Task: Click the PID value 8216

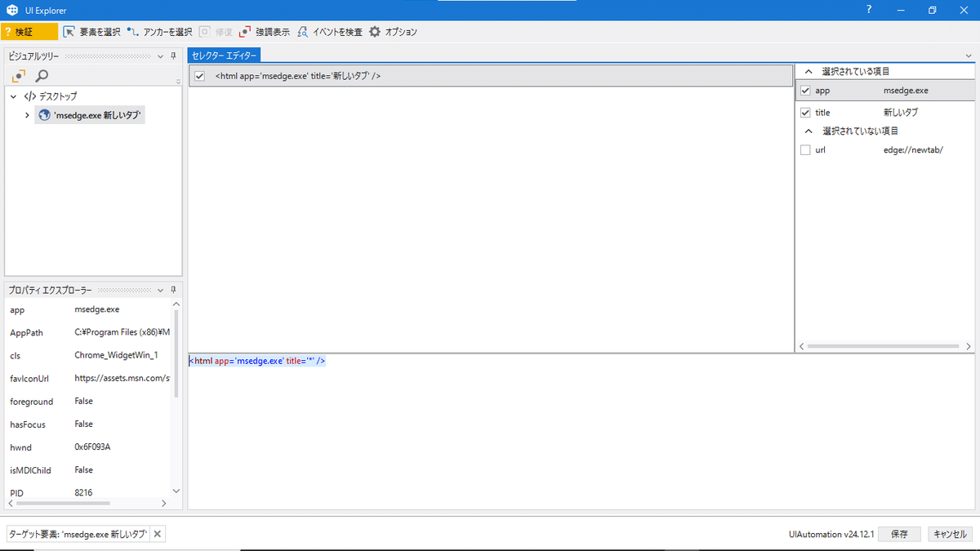Action: click(83, 493)
